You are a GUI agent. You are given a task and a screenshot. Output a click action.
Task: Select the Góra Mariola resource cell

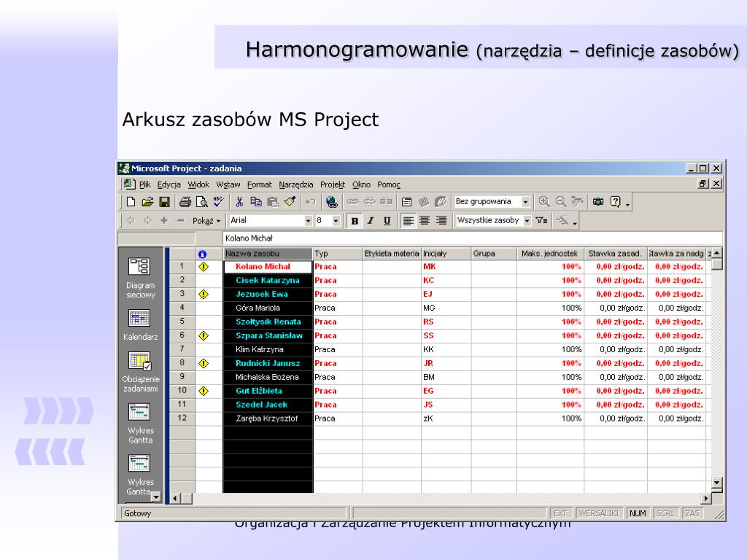[x=268, y=308]
